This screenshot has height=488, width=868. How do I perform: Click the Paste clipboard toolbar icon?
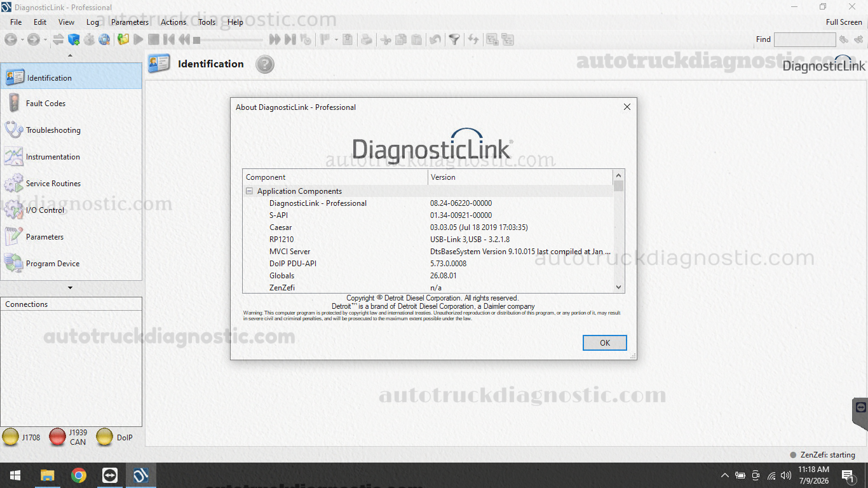416,39
